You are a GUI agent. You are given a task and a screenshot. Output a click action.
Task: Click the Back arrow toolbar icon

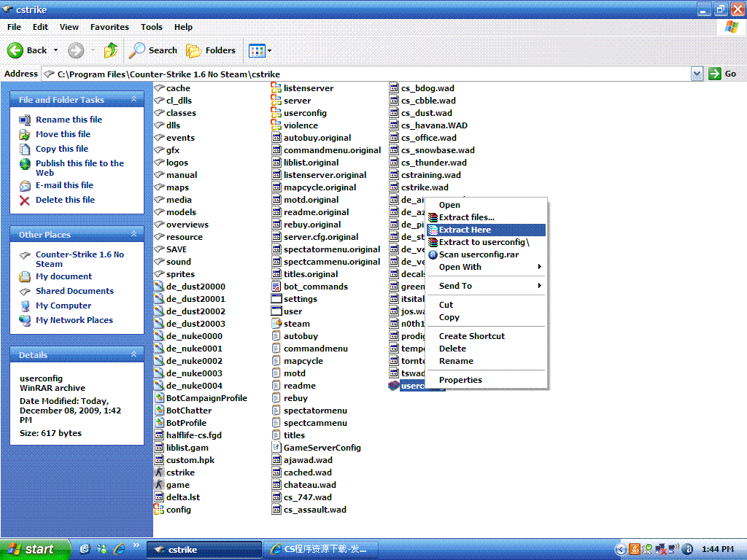16,50
